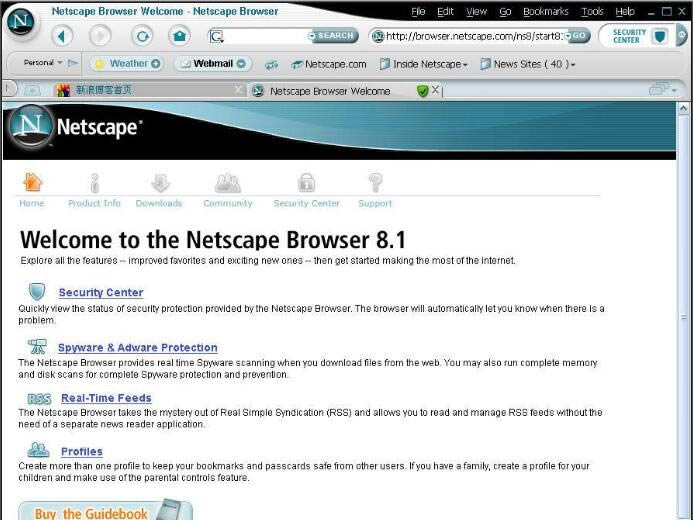Expand the Webmail button's round arrow
Viewport: 693px width, 520px height.
click(241, 64)
